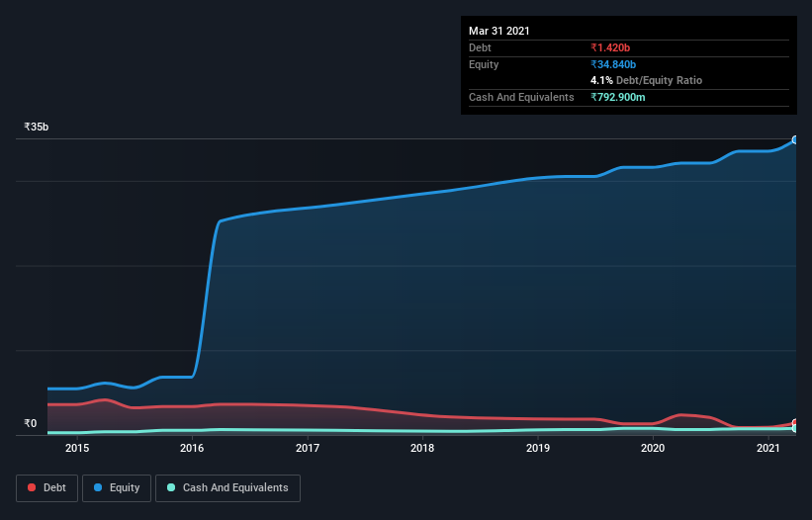Image resolution: width=812 pixels, height=520 pixels.
Task: Toggle Cash And Equivalents legend button
Action: click(x=227, y=488)
